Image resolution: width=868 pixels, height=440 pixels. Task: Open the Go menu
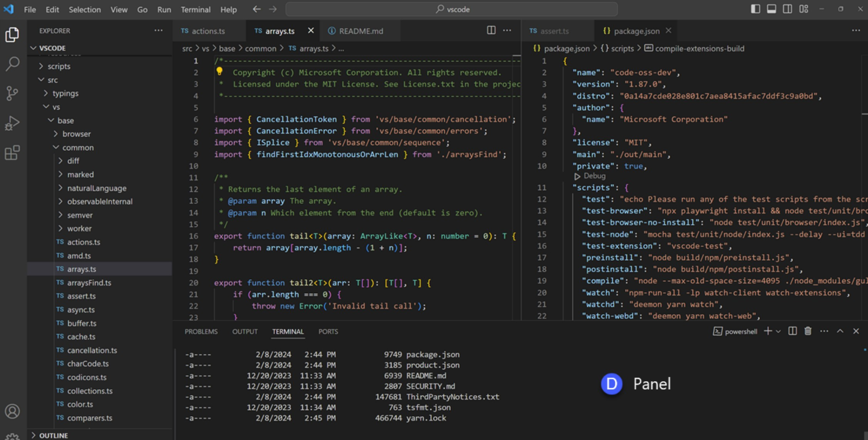pyautogui.click(x=142, y=10)
